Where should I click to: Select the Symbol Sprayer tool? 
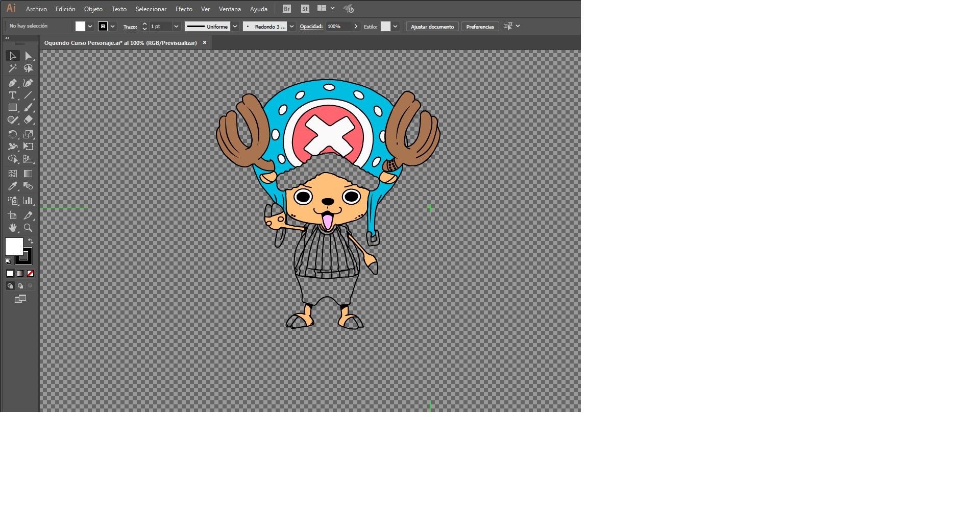click(13, 201)
